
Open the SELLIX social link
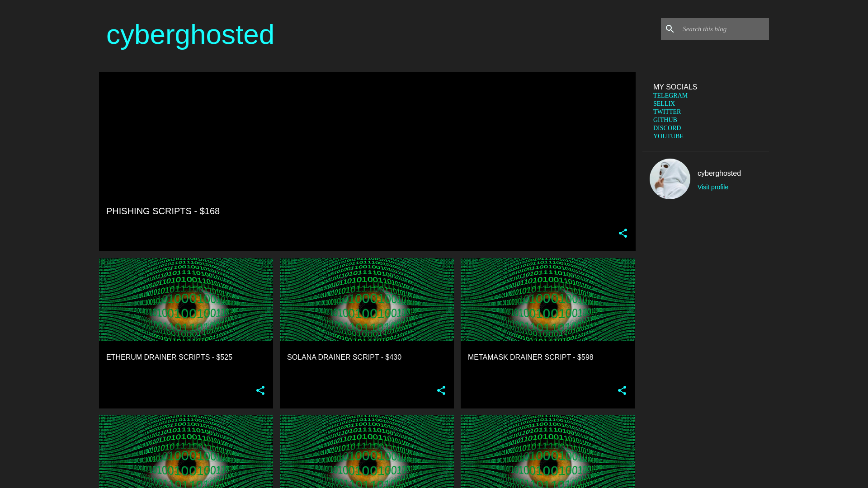tap(664, 104)
